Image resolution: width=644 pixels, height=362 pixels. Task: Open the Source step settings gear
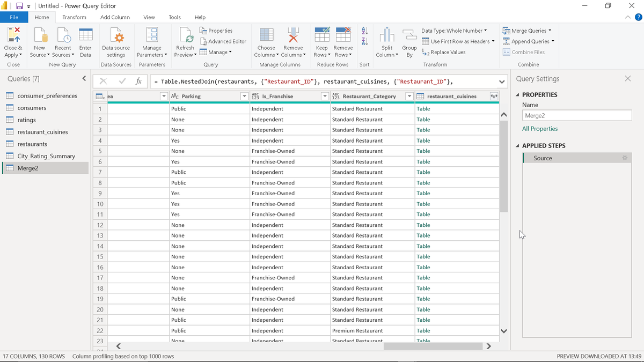coord(625,158)
